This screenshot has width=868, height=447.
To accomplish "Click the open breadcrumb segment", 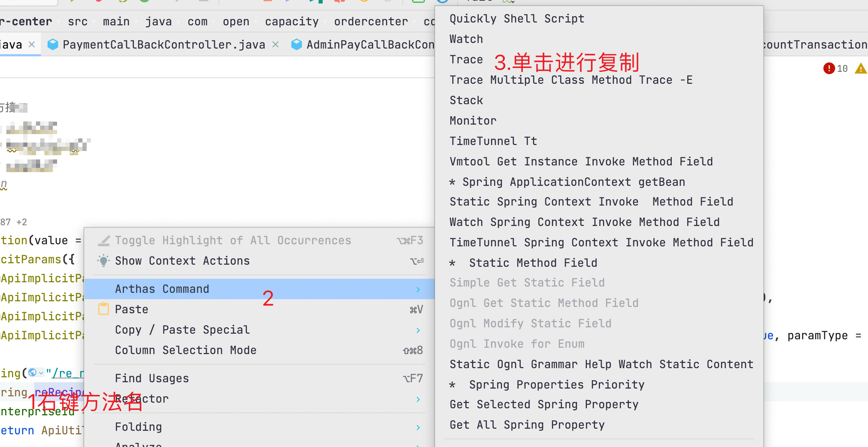I will pyautogui.click(x=236, y=21).
